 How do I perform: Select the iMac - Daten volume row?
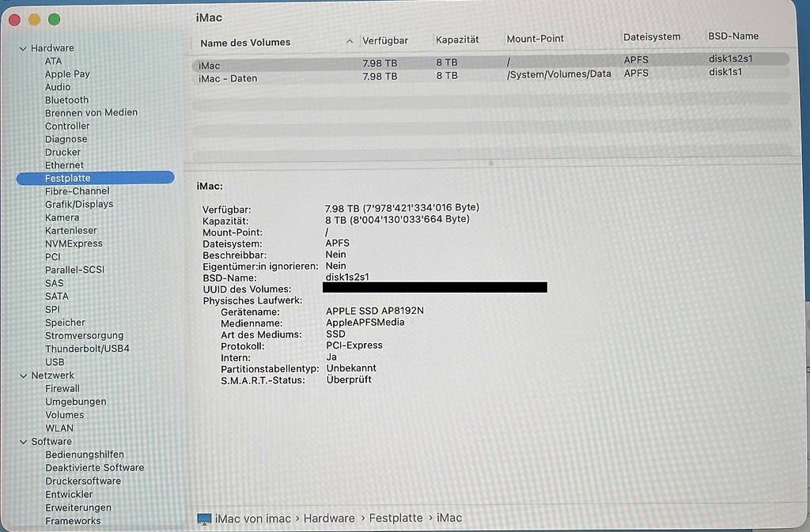tap(490, 76)
